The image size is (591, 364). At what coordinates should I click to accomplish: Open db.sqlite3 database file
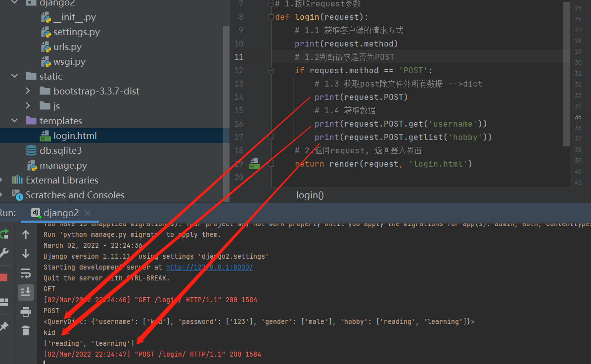tap(61, 150)
